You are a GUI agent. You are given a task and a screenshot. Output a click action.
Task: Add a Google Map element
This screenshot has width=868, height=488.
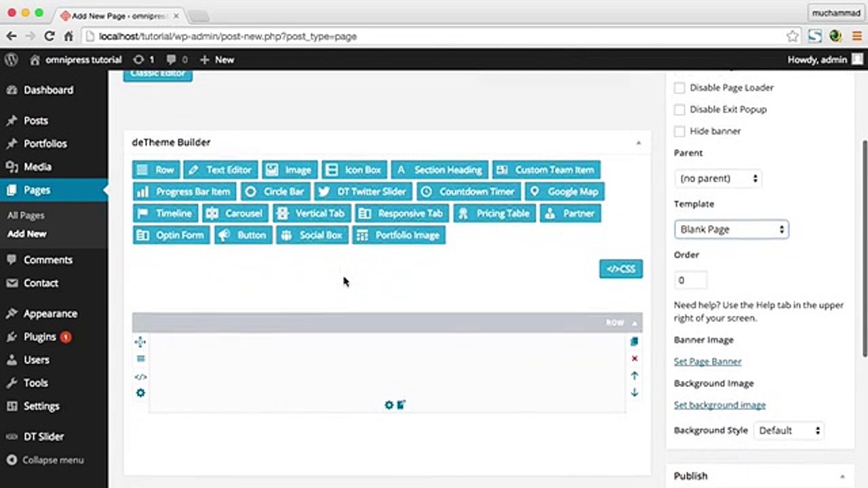564,192
